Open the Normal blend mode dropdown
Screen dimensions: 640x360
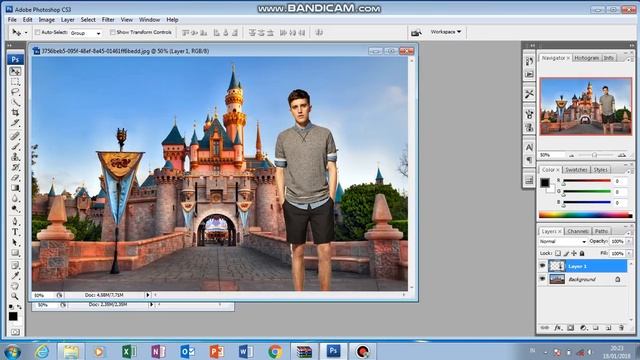coord(562,241)
